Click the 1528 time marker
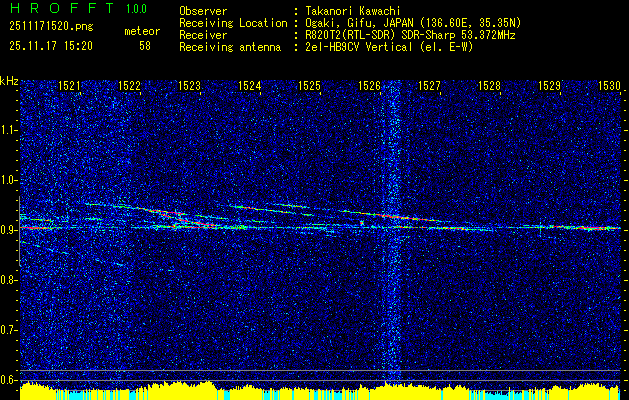 pyautogui.click(x=489, y=85)
